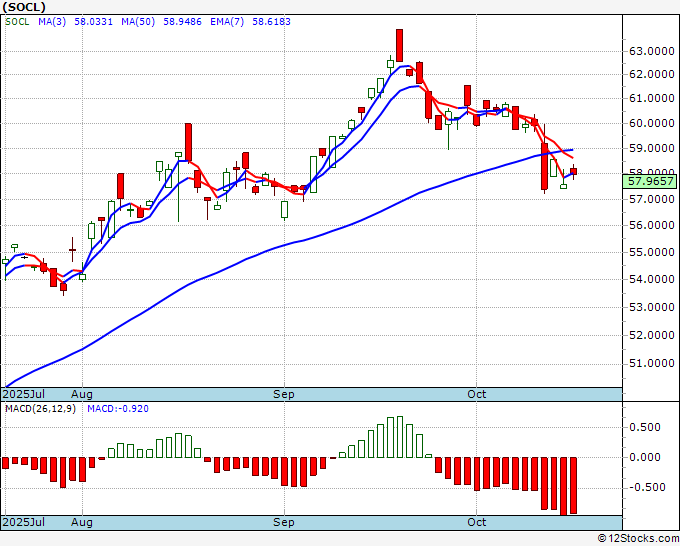This screenshot has height=546, width=680.
Task: Click Sep on the MACD time axis
Action: 284,522
